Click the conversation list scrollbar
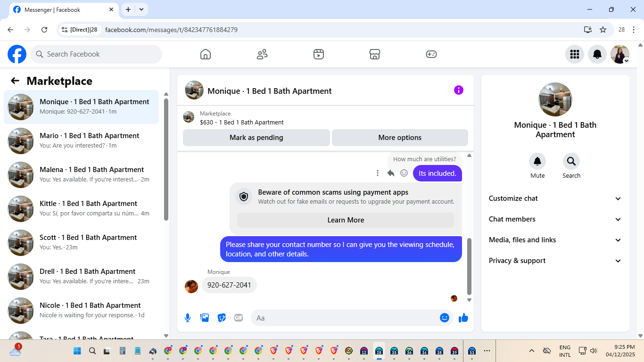644x362 pixels. [166, 159]
